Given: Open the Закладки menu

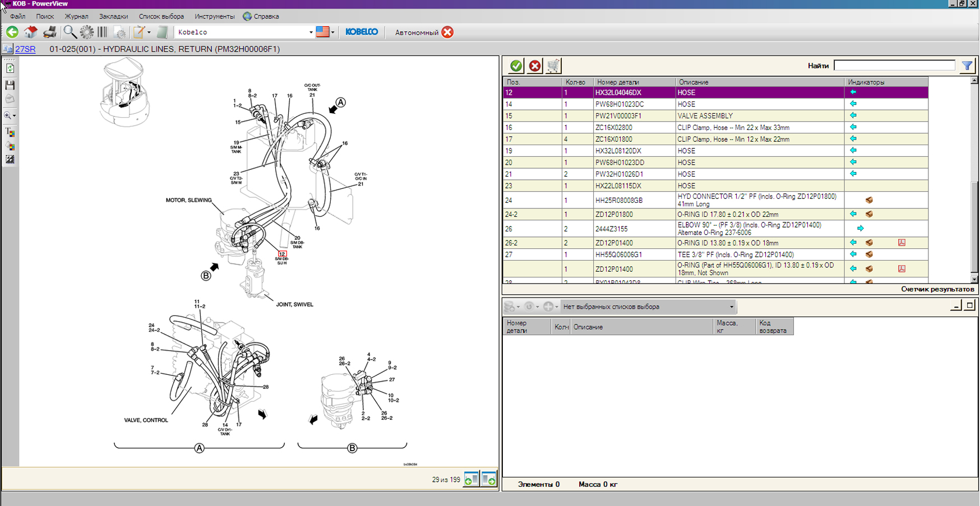Looking at the screenshot, I should [x=113, y=16].
